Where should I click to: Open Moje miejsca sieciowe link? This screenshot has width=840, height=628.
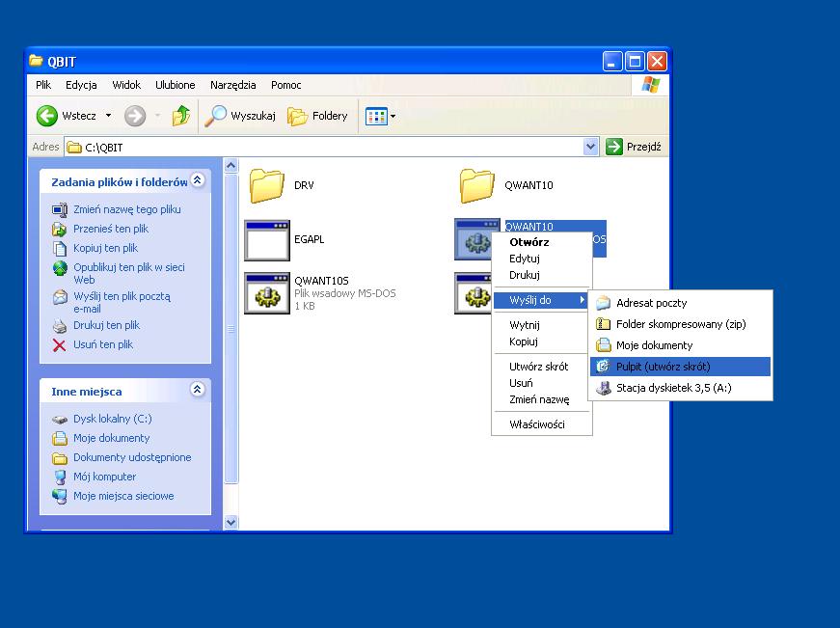(123, 496)
